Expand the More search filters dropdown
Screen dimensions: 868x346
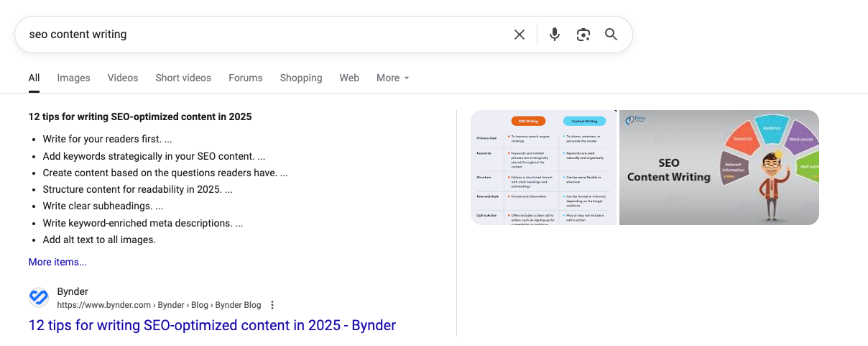[392, 78]
